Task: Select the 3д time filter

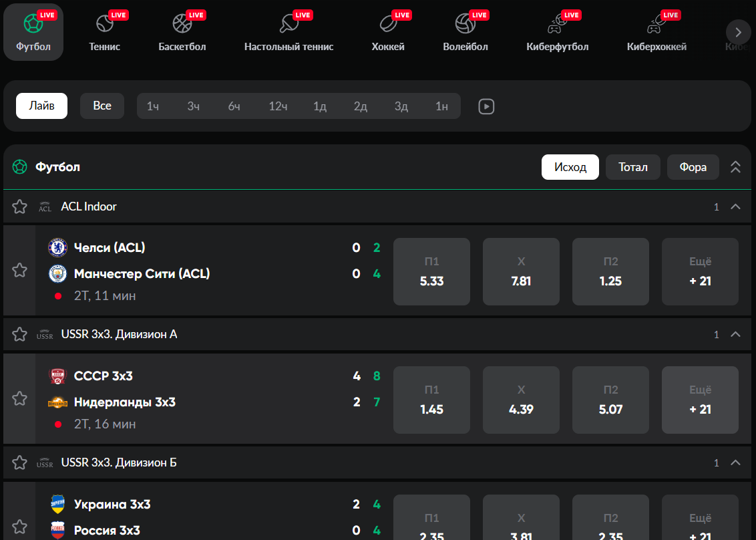Action: [x=401, y=106]
